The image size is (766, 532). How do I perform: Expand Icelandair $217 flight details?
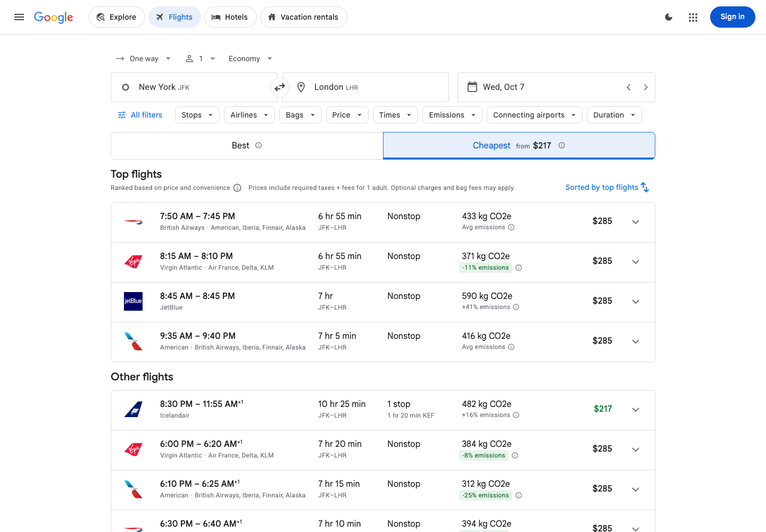click(636, 410)
